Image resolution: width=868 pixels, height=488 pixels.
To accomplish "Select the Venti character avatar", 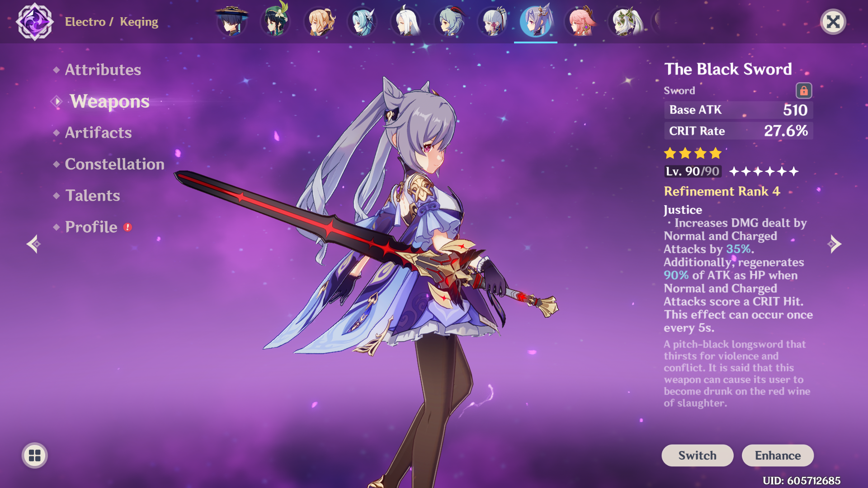I will point(275,22).
